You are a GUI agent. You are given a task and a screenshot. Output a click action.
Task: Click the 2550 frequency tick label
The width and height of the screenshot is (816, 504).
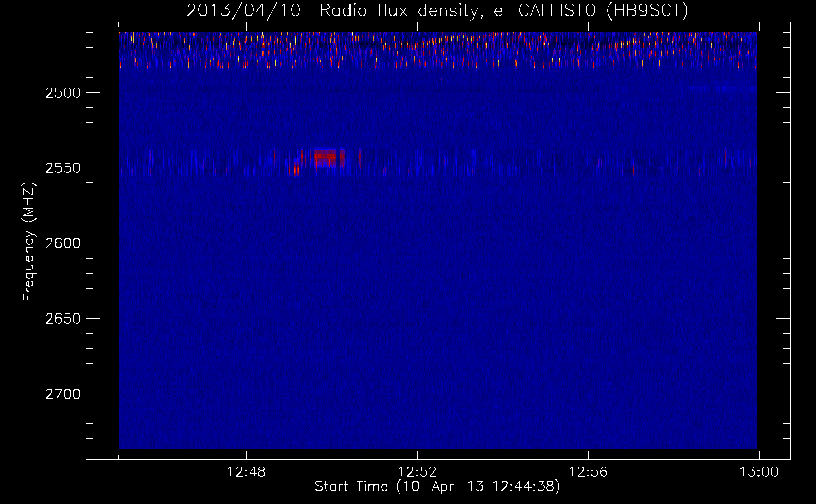63,168
